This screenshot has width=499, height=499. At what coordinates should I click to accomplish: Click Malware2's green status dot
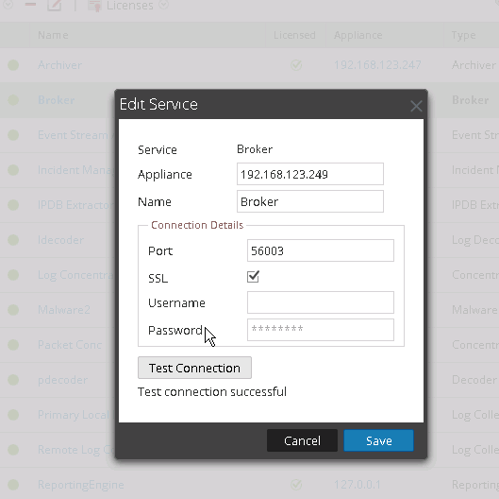click(x=13, y=310)
